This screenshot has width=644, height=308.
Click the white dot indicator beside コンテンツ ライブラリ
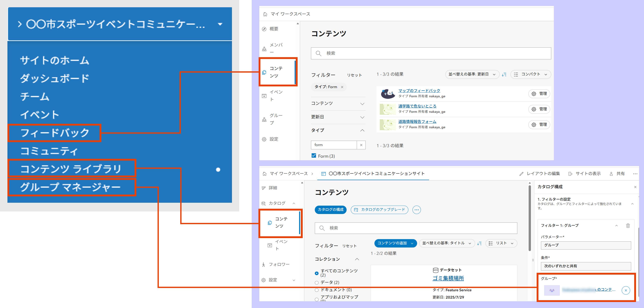pos(218,170)
